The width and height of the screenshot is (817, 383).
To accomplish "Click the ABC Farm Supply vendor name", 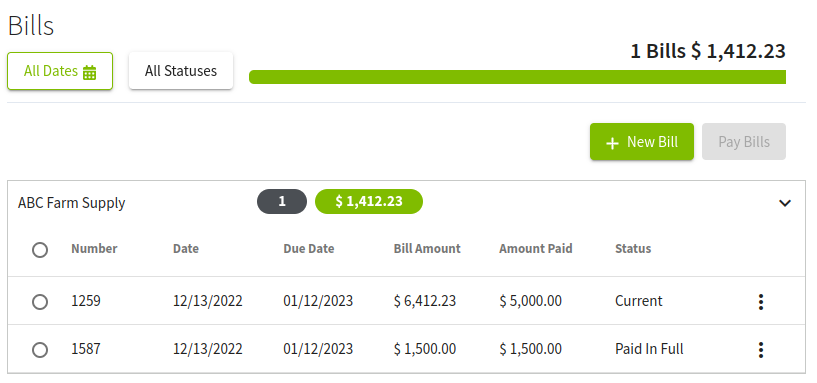I will click(71, 203).
